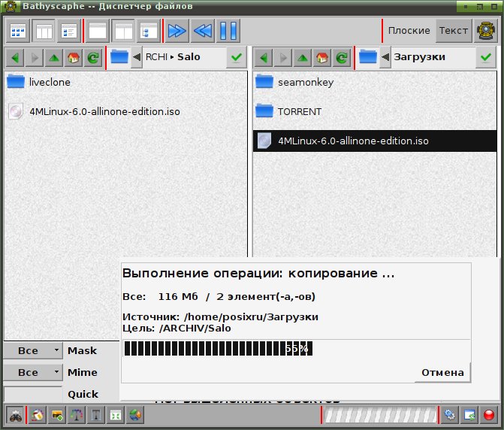
Task: Cancel copying with Отмена button
Action: click(442, 372)
